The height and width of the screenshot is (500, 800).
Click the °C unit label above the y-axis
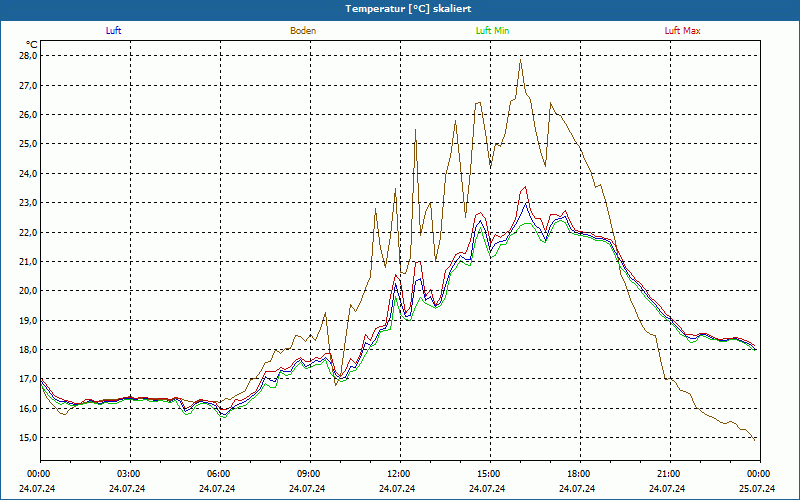(31, 44)
